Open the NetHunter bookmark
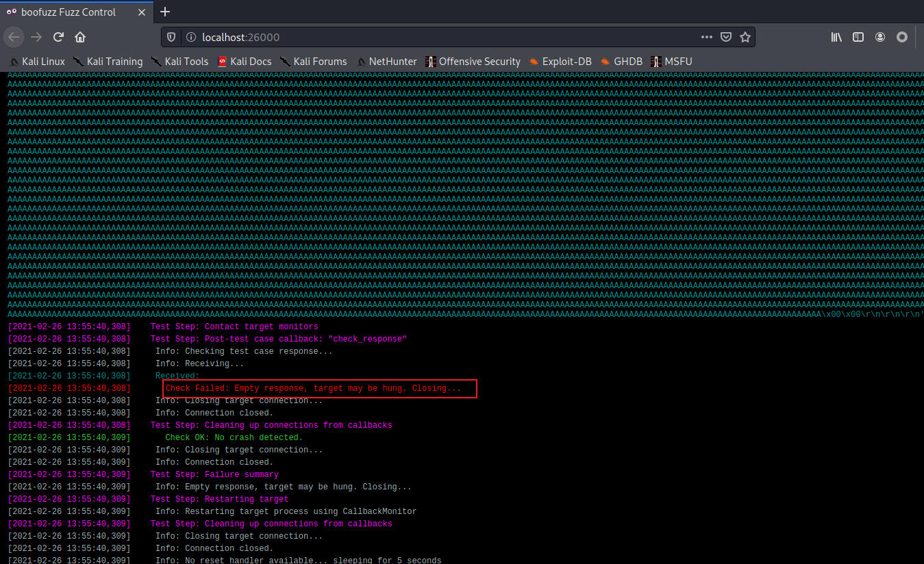This screenshot has height=564, width=924. pyautogui.click(x=386, y=62)
